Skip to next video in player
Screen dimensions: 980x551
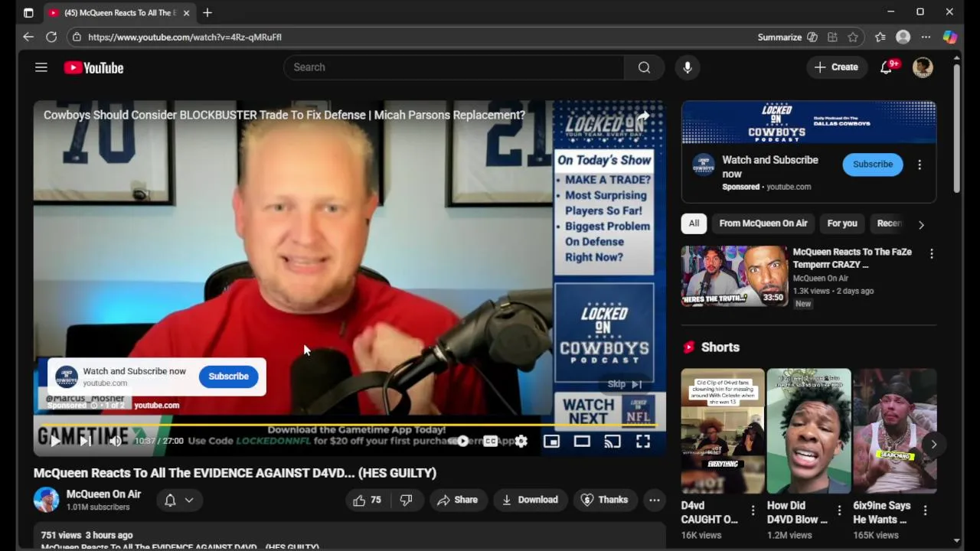coord(85,441)
